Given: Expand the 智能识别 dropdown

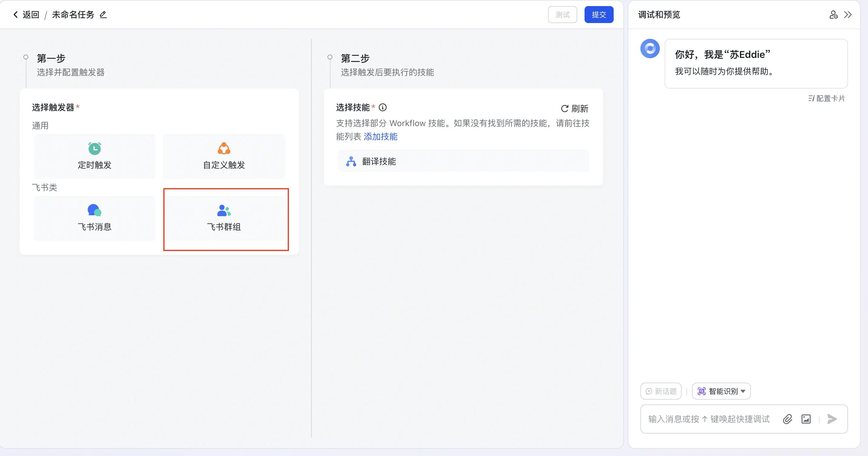Looking at the screenshot, I should tap(721, 391).
